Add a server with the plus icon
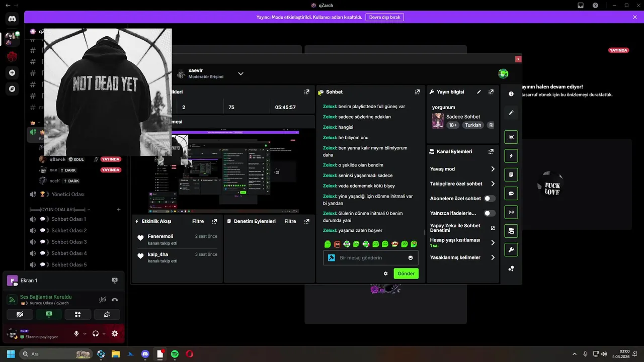This screenshot has width=644, height=362. tap(12, 73)
